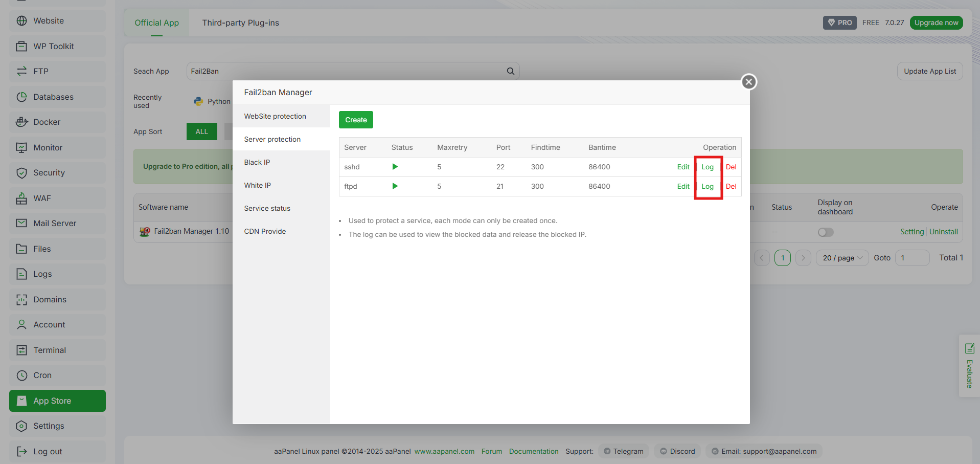
Task: Open the Black IP section
Action: (281, 162)
